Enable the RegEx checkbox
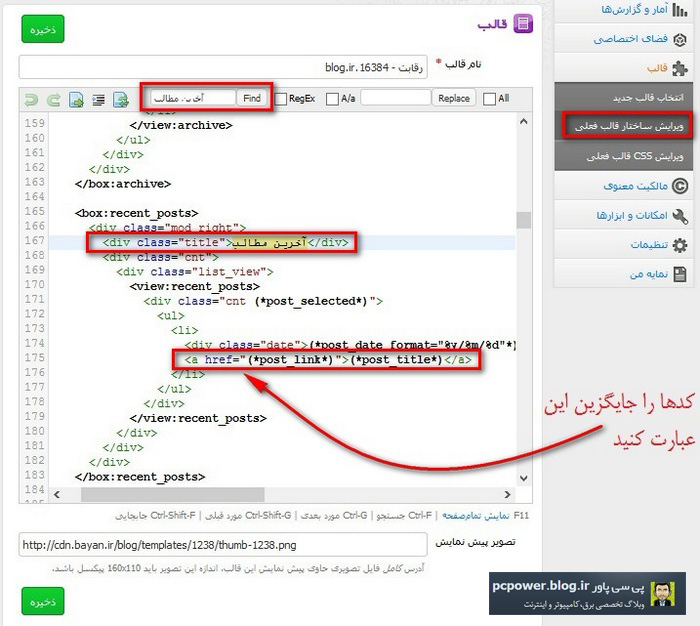This screenshot has height=626, width=700. pos(281,99)
